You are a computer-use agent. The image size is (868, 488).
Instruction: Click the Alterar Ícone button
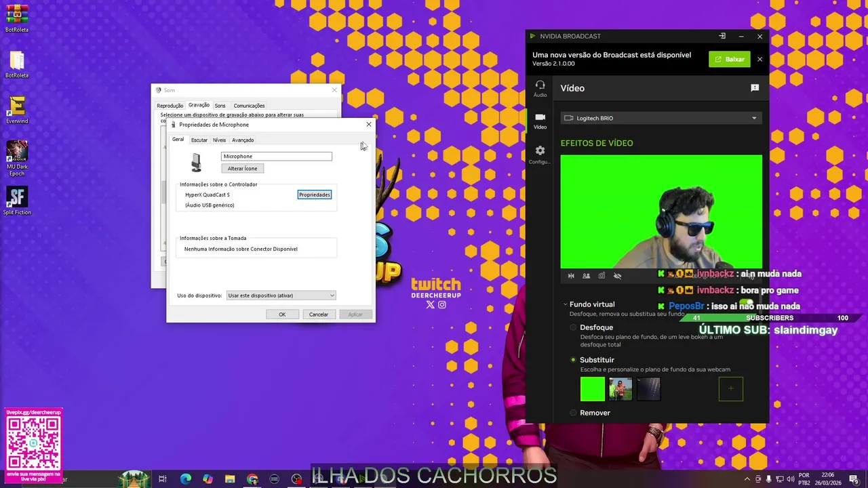(242, 168)
